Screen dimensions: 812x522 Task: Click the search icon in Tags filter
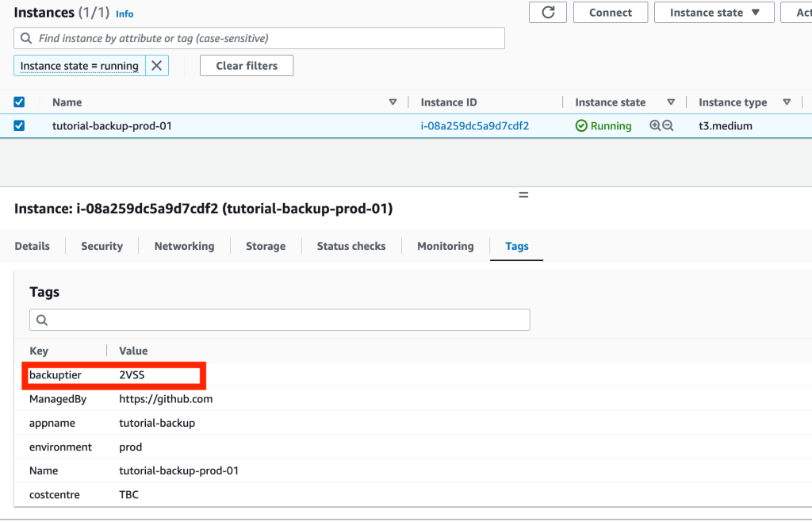pos(42,320)
